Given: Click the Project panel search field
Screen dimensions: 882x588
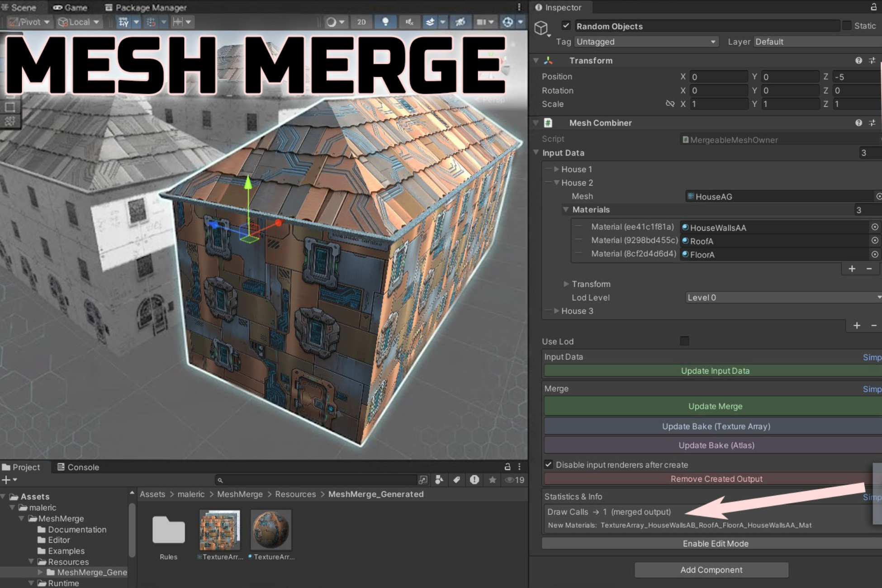Looking at the screenshot, I should pos(317,480).
